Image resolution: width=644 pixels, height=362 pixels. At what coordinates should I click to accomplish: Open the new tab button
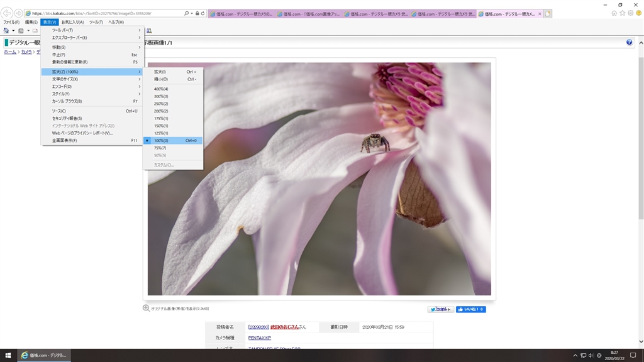click(548, 13)
